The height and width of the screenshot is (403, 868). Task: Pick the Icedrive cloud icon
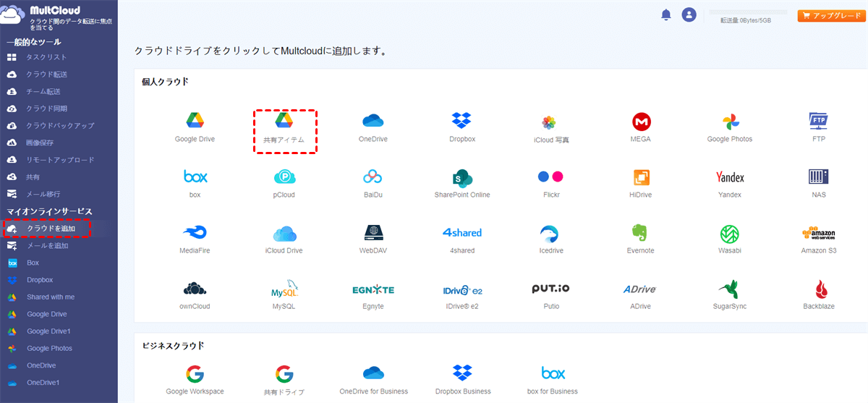pos(550,232)
